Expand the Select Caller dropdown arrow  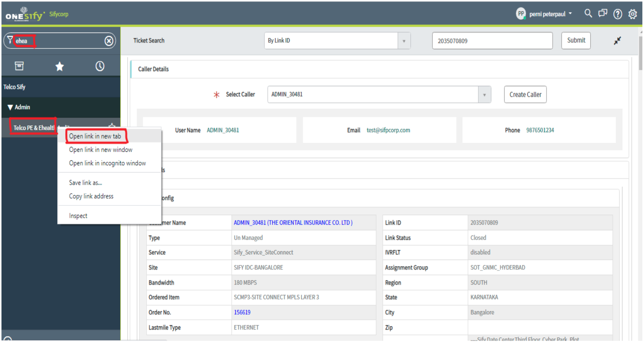[x=484, y=94]
